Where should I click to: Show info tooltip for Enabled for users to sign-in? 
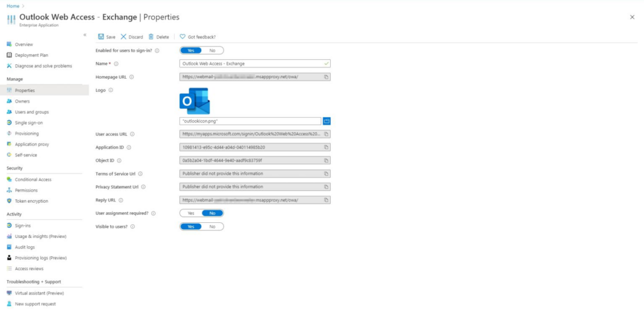point(157,50)
